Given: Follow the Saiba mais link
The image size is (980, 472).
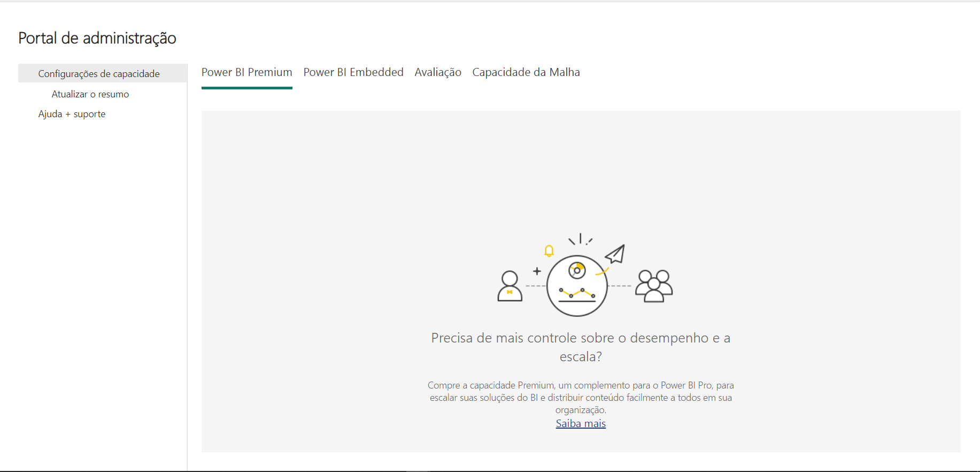Looking at the screenshot, I should (581, 424).
